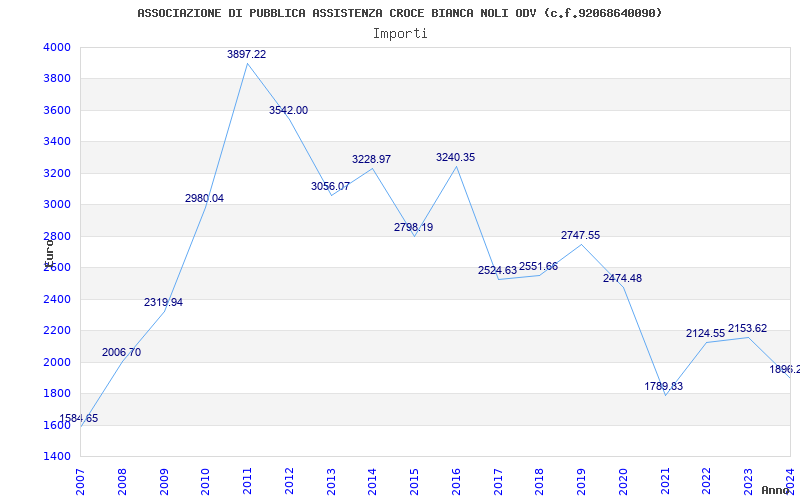Click data label 2124.55
This screenshot has height=500, width=800.
pos(706,334)
